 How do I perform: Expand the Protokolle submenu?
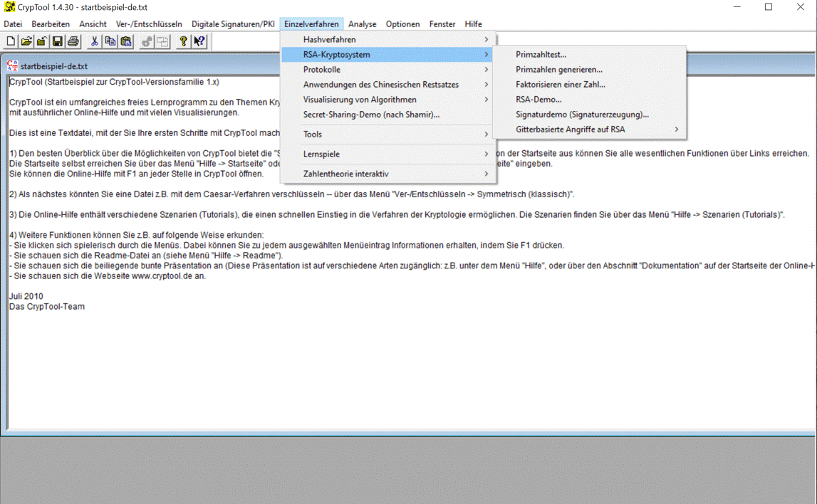click(x=389, y=70)
